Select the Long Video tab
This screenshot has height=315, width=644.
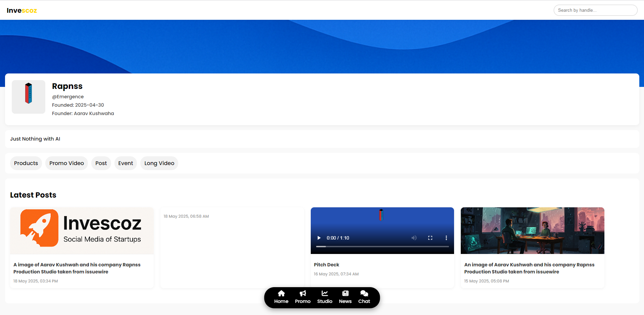[x=159, y=163]
